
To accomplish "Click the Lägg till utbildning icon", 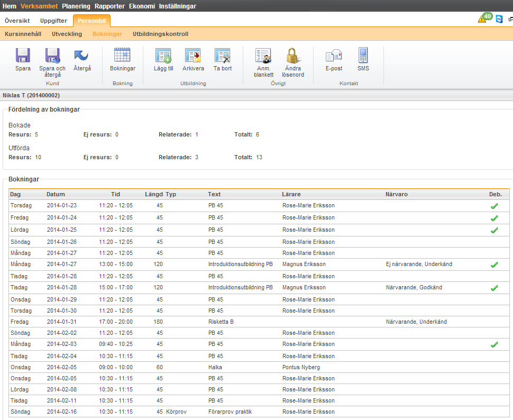I will (x=163, y=56).
